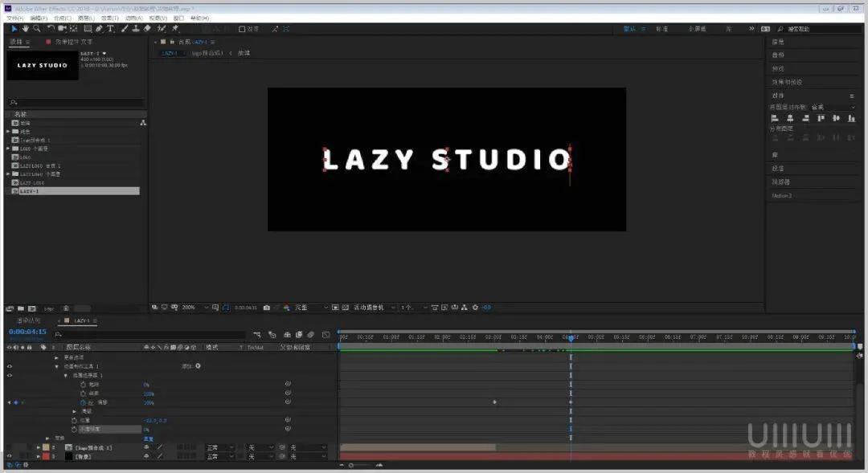Expand the 纯色 folder in Project panel

pos(8,132)
